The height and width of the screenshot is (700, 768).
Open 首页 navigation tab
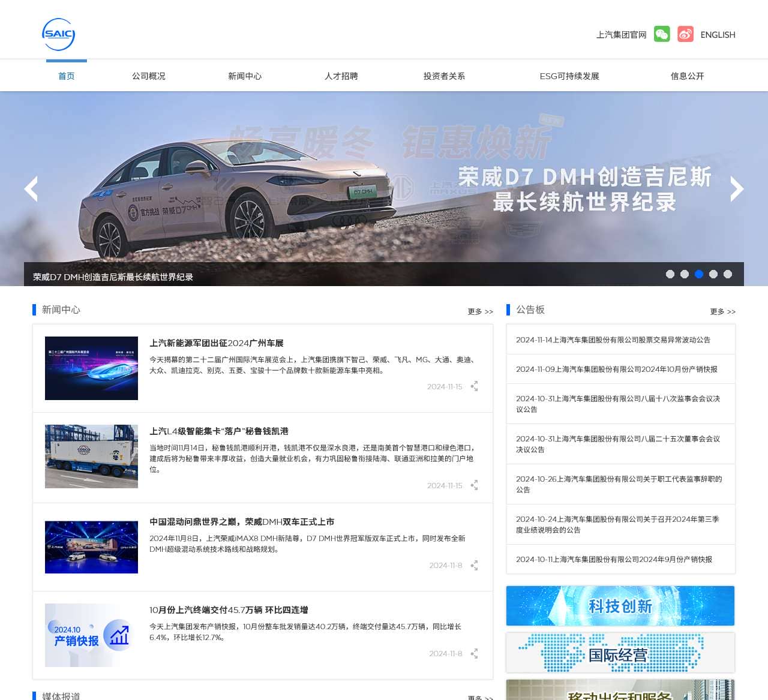click(x=67, y=76)
